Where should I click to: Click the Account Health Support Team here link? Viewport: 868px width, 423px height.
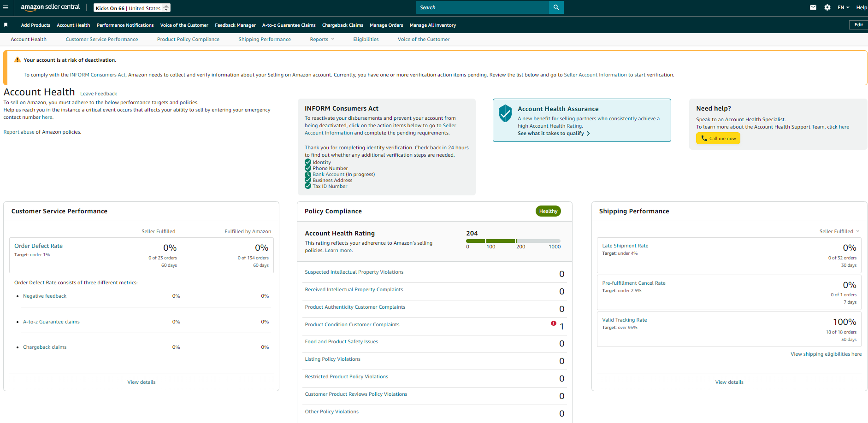tap(844, 127)
